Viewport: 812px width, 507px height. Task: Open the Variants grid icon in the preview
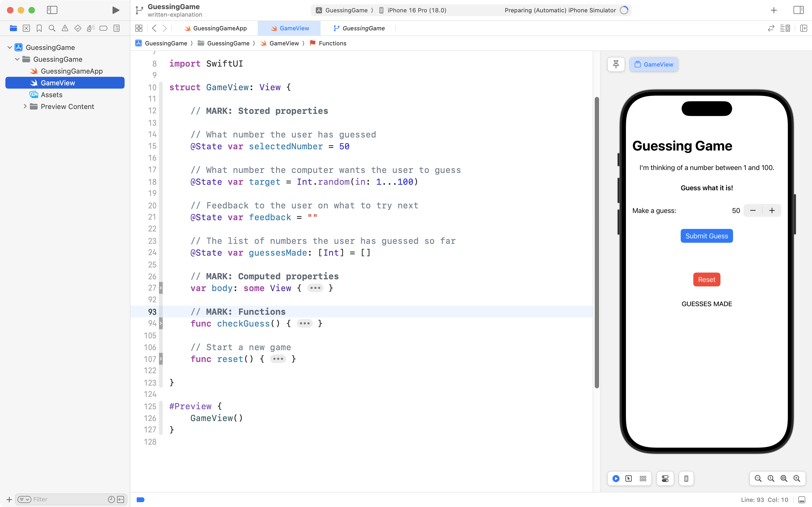click(643, 479)
